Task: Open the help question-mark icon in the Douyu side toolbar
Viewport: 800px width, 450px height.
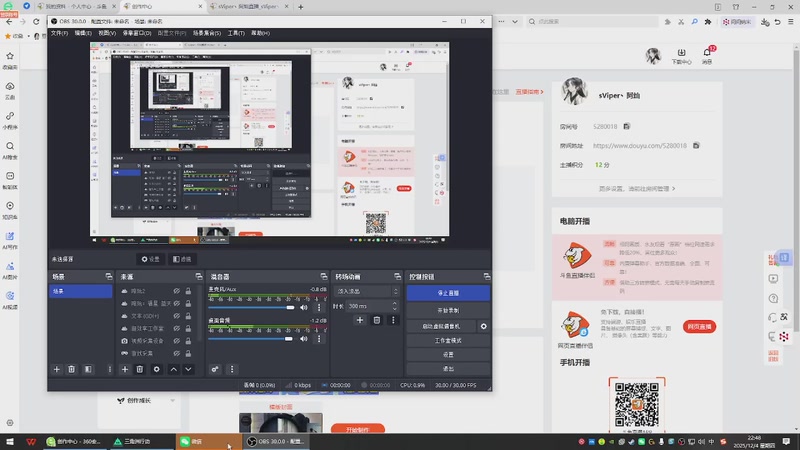Action: (773, 298)
